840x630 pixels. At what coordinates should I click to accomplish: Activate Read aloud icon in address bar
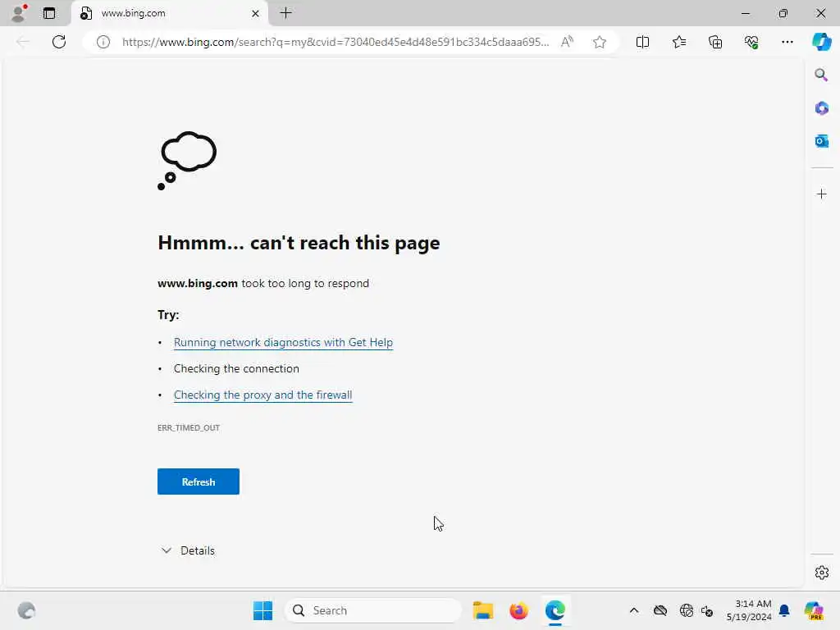point(567,42)
